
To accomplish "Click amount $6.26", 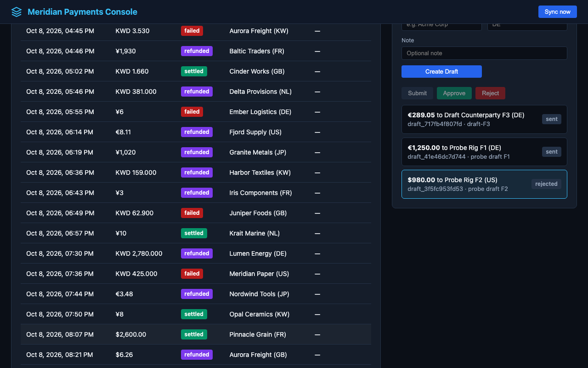I will click(124, 355).
